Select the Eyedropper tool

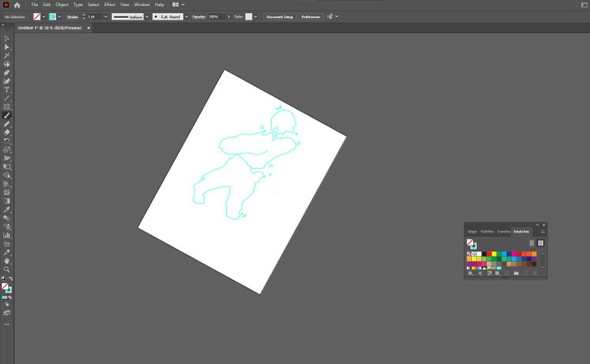pyautogui.click(x=7, y=210)
